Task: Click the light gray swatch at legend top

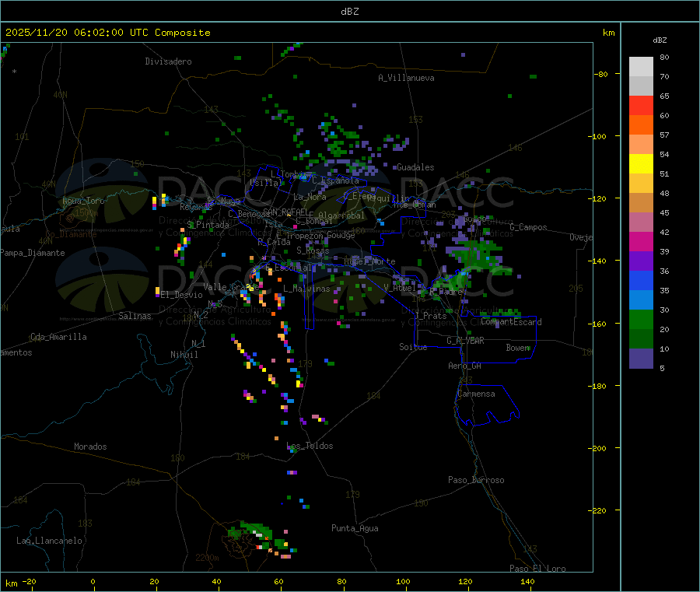Action: point(641,66)
